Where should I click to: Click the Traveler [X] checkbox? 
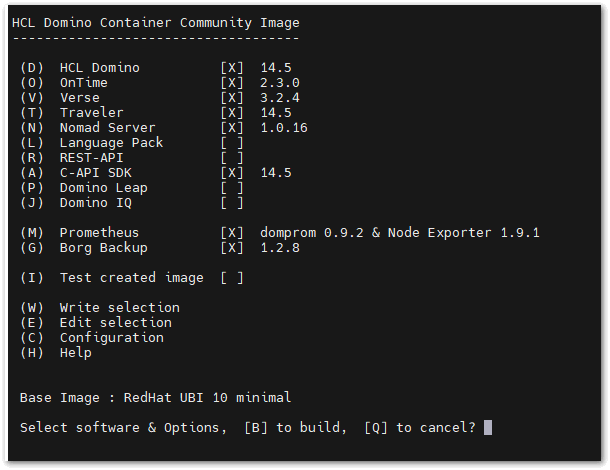point(232,113)
